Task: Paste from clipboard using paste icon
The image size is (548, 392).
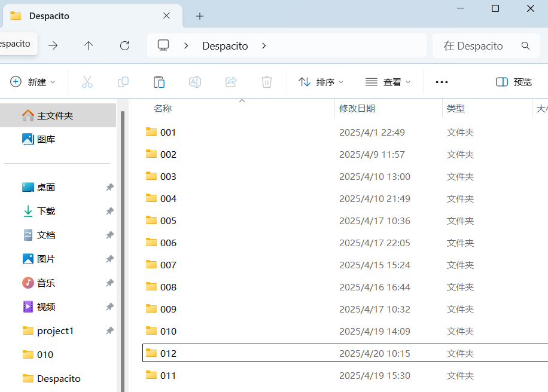Action: click(159, 82)
